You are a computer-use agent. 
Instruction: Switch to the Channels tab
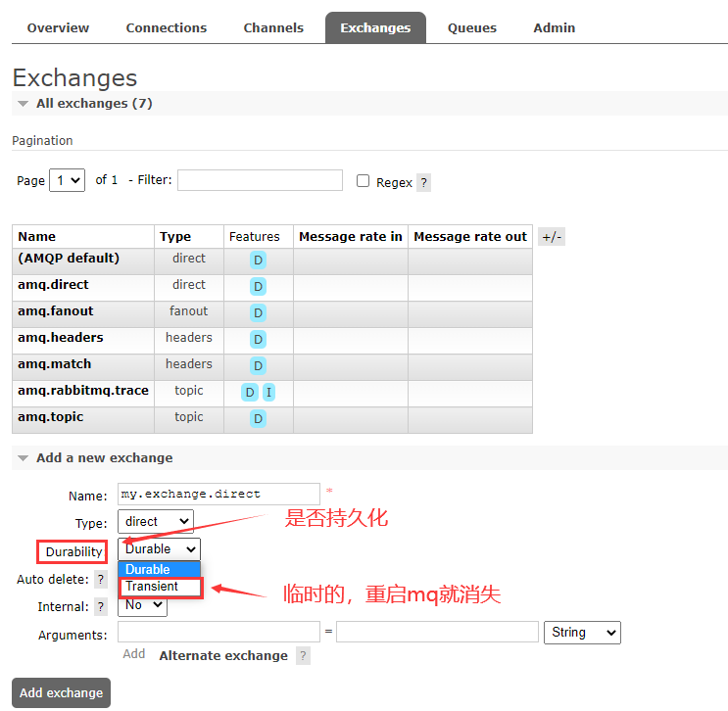pos(273,27)
